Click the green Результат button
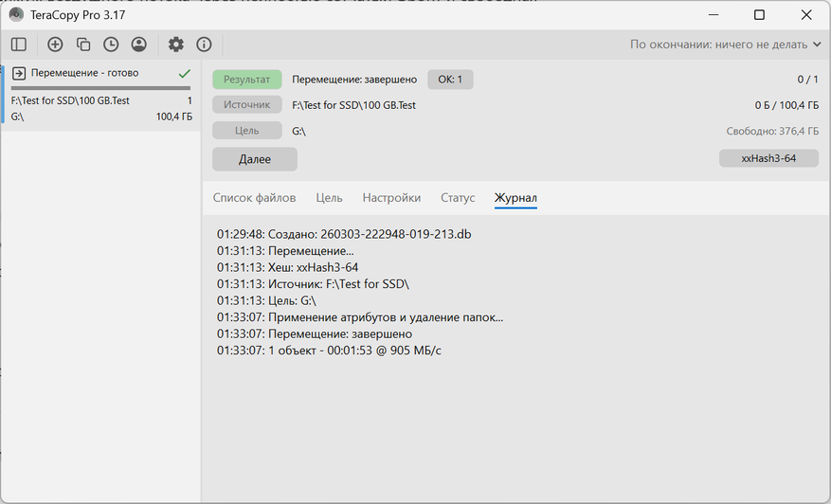Screen dimensions: 831x504 coord(247,80)
